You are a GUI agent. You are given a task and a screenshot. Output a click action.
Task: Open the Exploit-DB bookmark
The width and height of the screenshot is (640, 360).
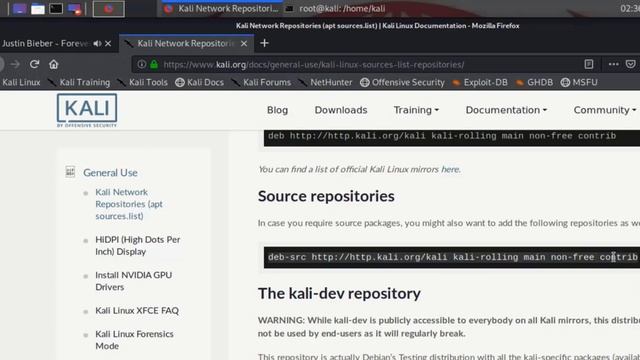480,82
